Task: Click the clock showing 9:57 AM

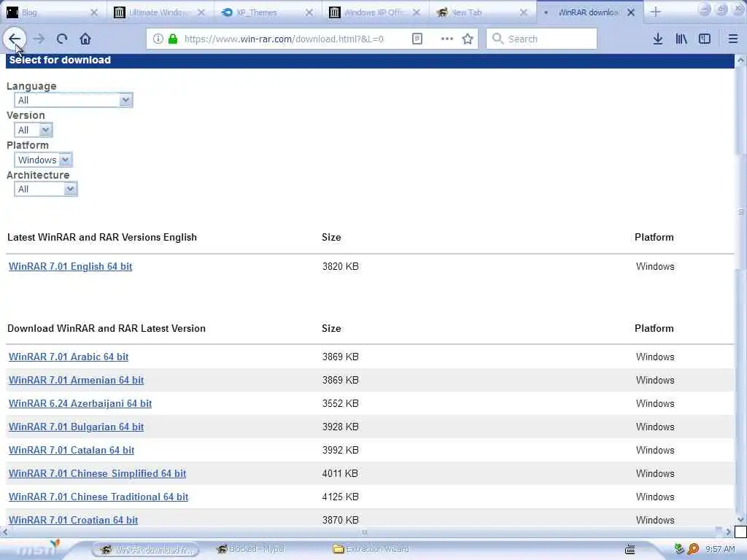Action: pos(720,549)
